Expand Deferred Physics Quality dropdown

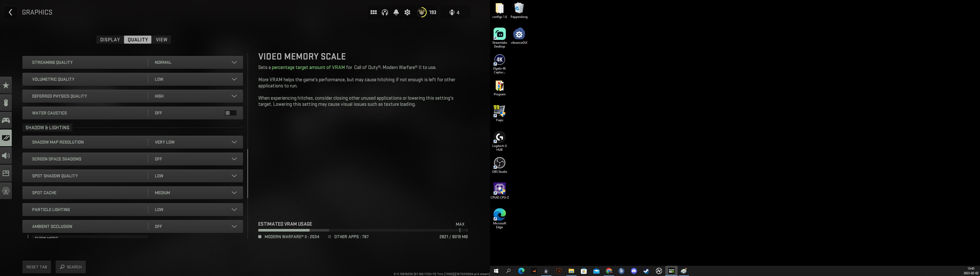click(x=132, y=96)
